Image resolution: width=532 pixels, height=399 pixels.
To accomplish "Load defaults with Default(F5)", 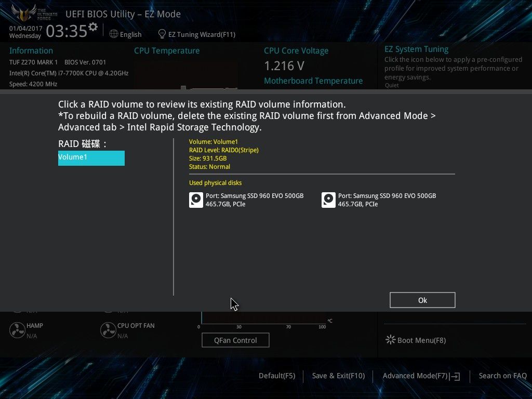I will coord(277,376).
